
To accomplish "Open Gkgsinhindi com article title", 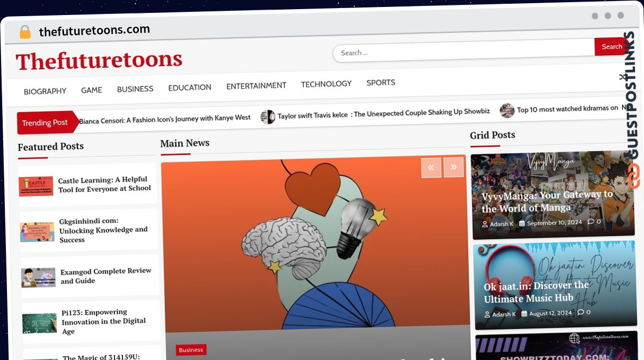I will click(104, 230).
